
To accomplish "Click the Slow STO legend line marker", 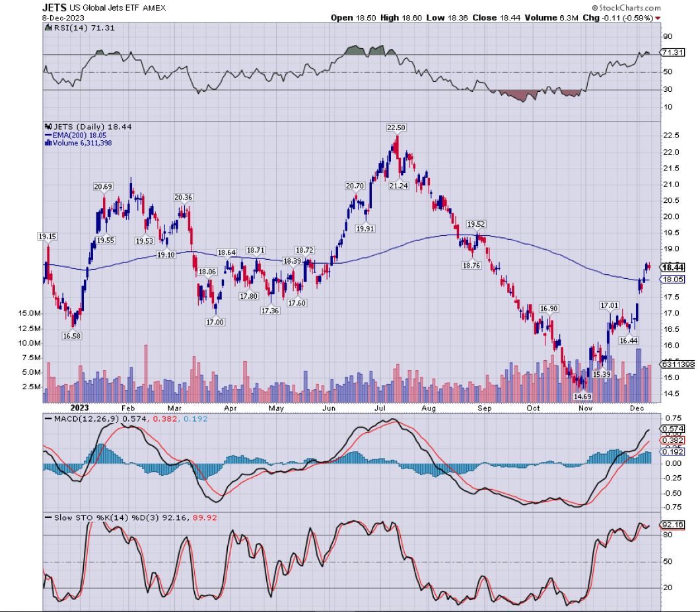I will (x=48, y=516).
